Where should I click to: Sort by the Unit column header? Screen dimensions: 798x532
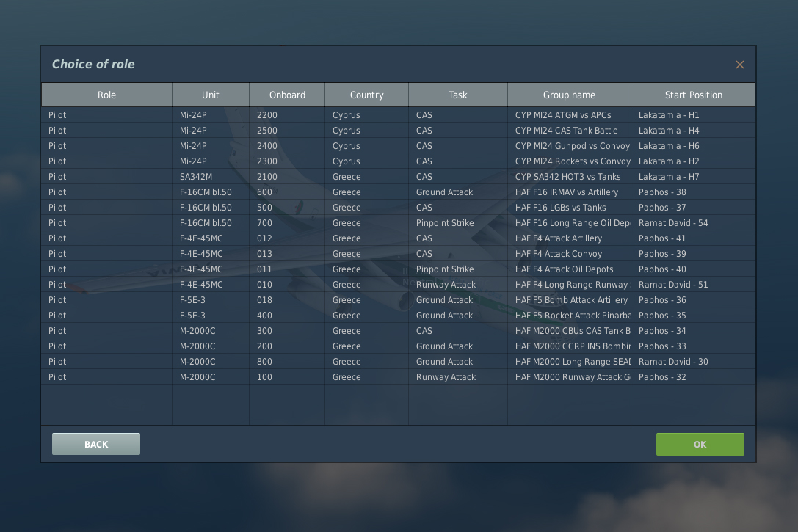click(211, 95)
